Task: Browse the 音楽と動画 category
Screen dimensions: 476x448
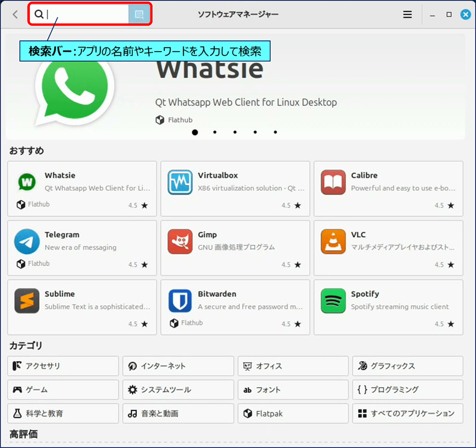Action: point(178,413)
